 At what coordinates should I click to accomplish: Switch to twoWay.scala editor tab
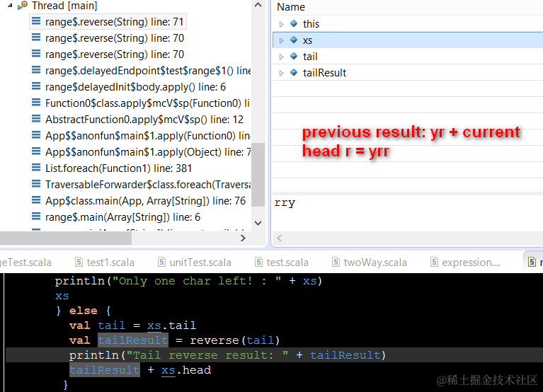point(370,263)
